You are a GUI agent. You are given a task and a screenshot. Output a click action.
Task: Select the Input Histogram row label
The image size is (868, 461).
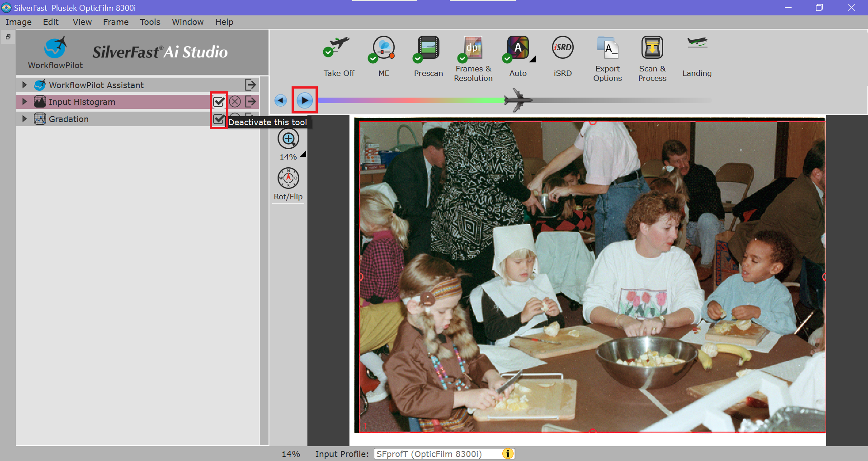[82, 102]
